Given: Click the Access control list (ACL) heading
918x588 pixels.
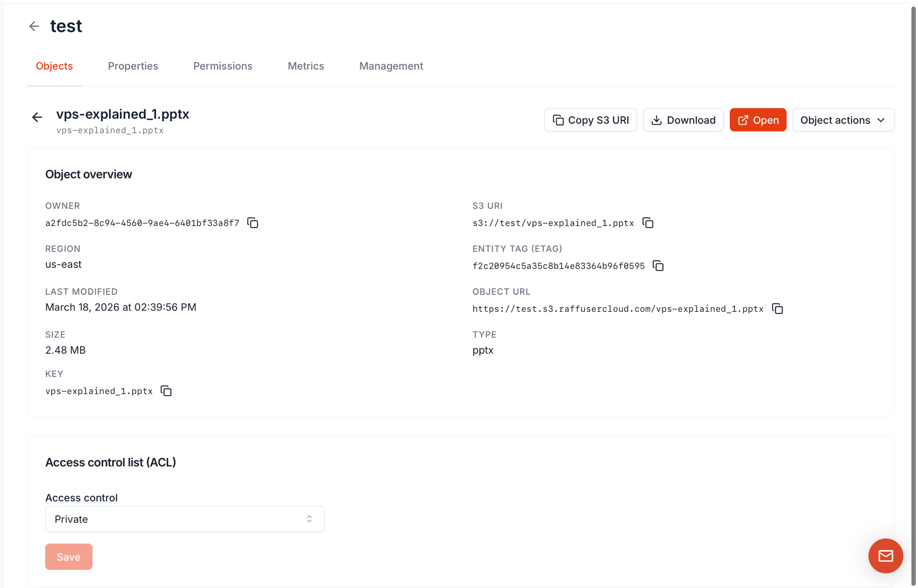Looking at the screenshot, I should tap(111, 462).
